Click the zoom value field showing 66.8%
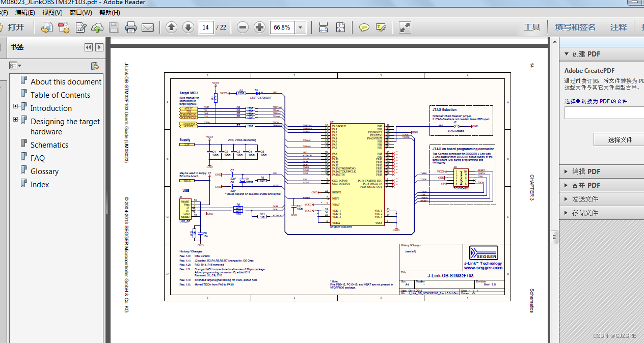This screenshot has width=644, height=343. [x=282, y=27]
